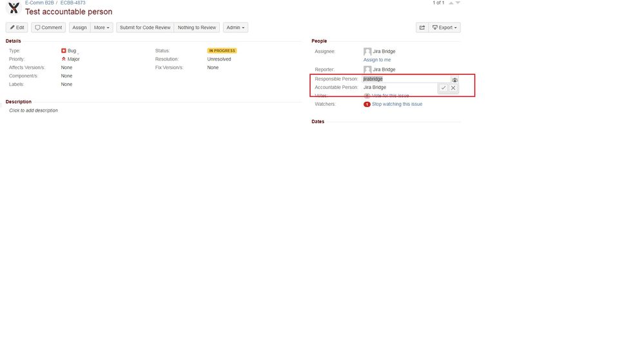This screenshot has height=349, width=644.
Task: Click the Affects Version/s value None
Action: click(66, 68)
